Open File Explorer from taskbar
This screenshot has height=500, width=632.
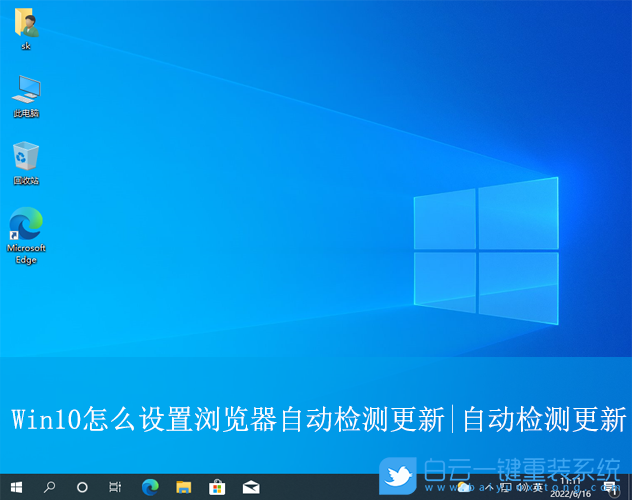coord(183,488)
